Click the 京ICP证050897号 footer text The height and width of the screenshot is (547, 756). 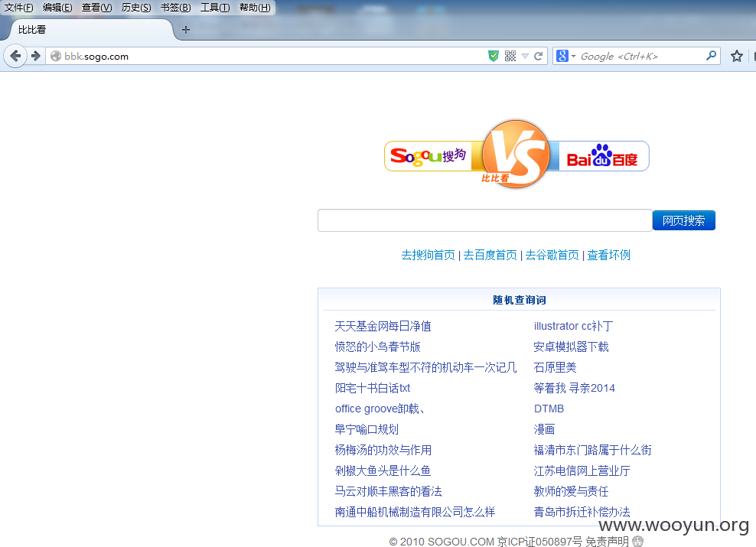(x=539, y=541)
